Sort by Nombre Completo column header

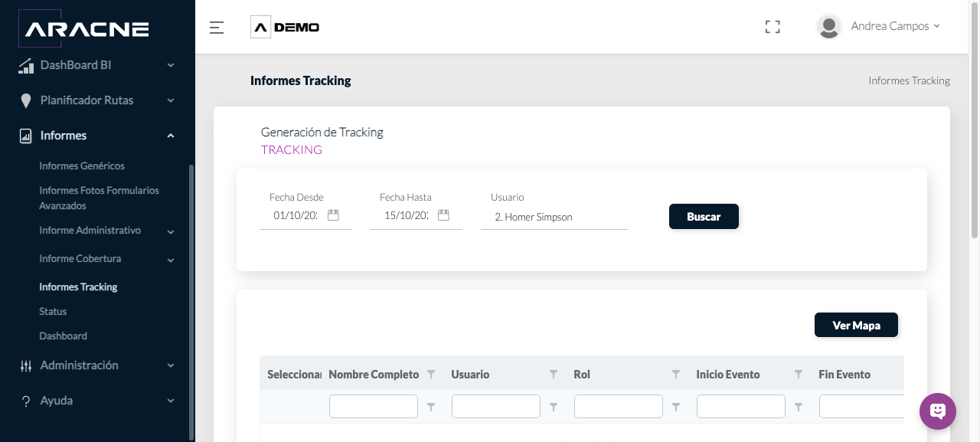pyautogui.click(x=374, y=375)
